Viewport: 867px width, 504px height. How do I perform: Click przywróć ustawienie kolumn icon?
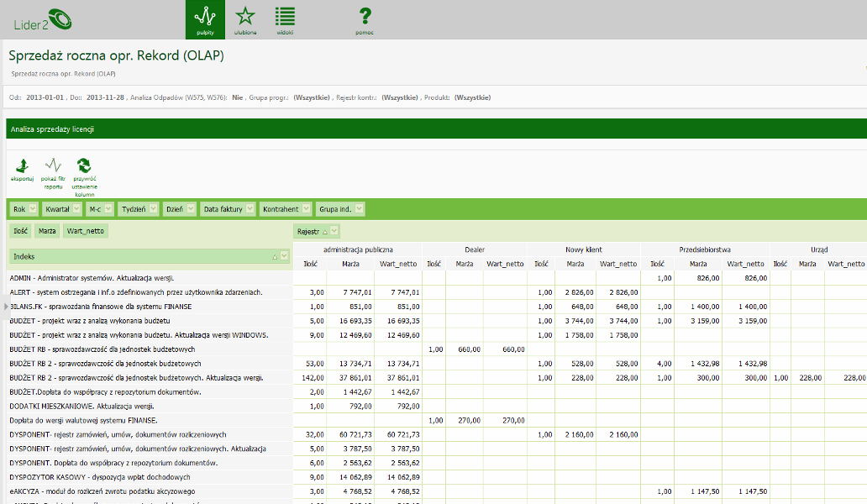[84, 177]
